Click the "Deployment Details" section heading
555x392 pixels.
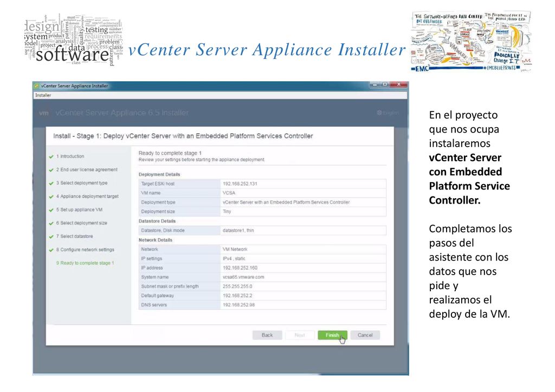pos(159,175)
